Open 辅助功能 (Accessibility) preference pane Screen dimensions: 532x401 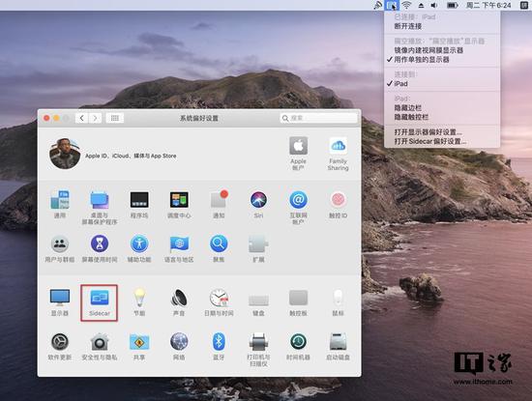pyautogui.click(x=139, y=248)
